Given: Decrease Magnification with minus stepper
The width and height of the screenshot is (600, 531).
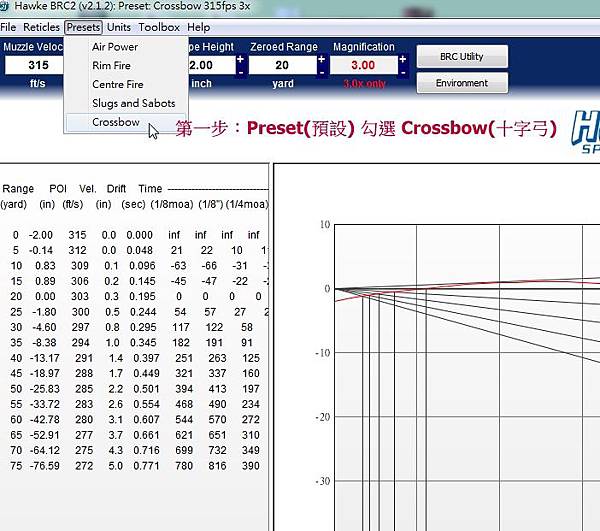Looking at the screenshot, I should [x=403, y=72].
